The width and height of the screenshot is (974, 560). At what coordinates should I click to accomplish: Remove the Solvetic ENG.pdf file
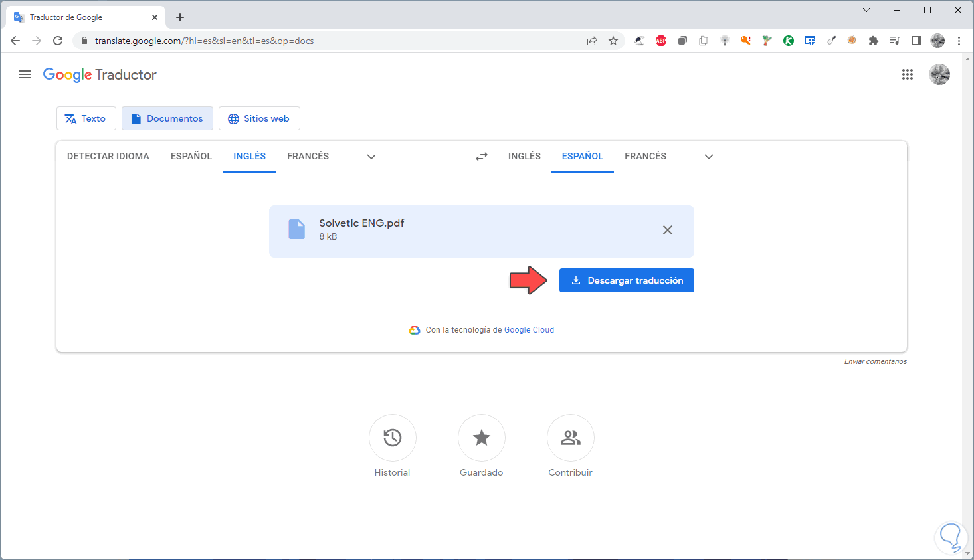coord(668,230)
